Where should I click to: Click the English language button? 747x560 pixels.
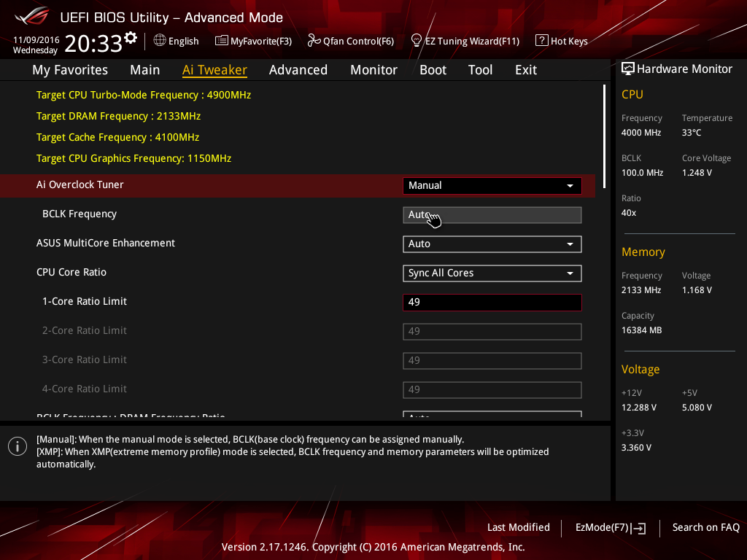183,42
